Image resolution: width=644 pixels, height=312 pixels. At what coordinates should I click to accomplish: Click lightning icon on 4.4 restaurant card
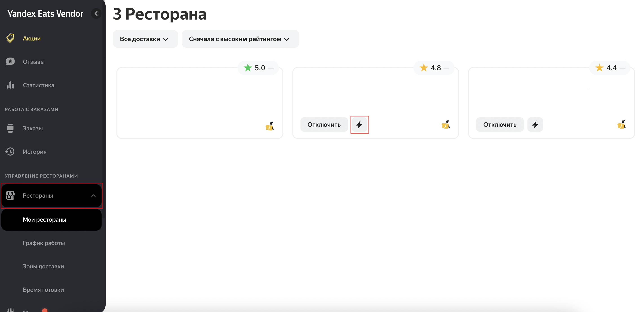(535, 125)
